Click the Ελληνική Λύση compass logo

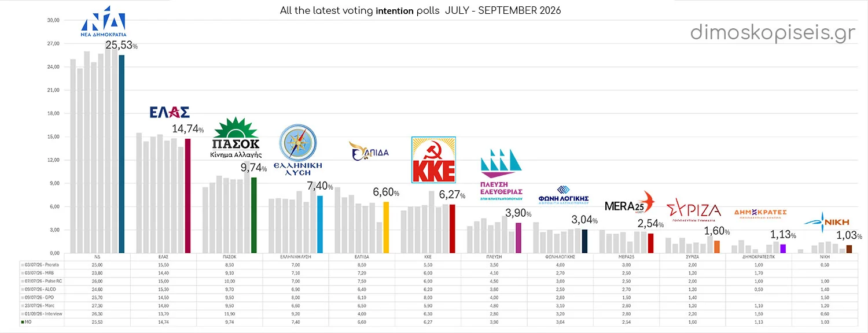(x=298, y=151)
